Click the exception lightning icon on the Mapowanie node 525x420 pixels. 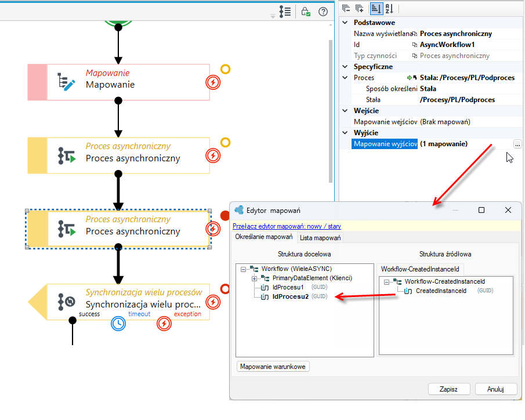coord(213,82)
